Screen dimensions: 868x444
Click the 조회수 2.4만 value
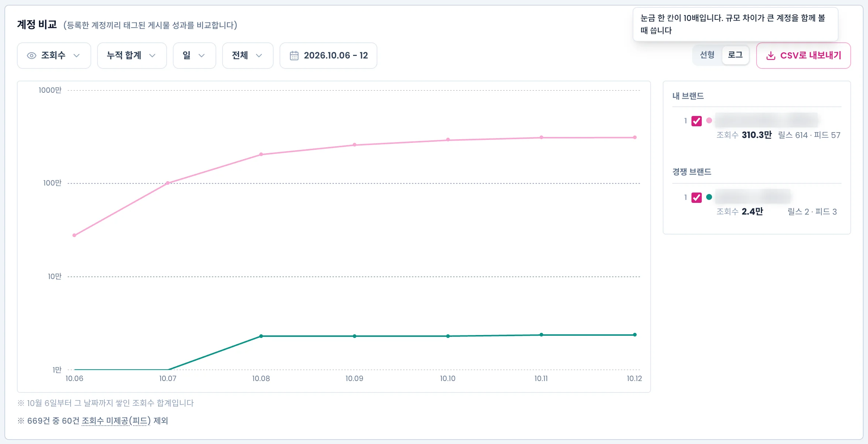pyautogui.click(x=740, y=212)
